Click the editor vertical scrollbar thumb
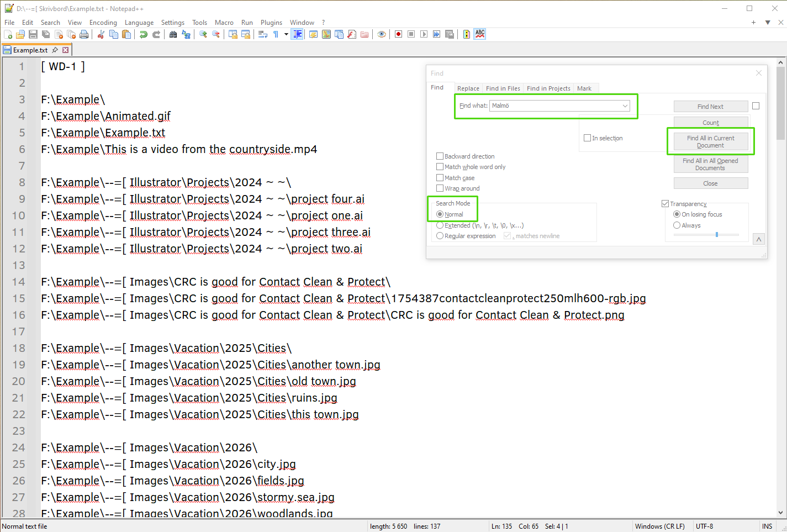Screen dimensions: 787x532 pos(780,103)
